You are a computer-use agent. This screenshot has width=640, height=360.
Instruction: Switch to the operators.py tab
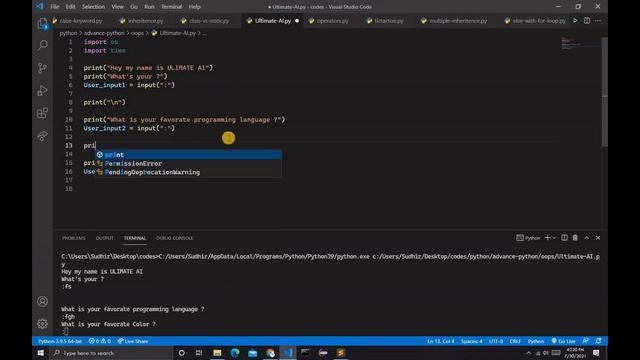point(332,20)
